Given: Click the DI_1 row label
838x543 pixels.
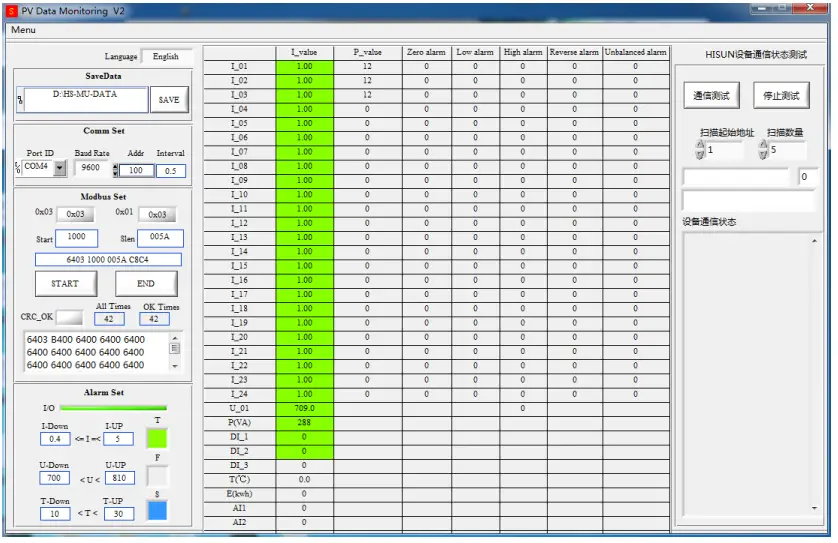Looking at the screenshot, I should pyautogui.click(x=239, y=437).
